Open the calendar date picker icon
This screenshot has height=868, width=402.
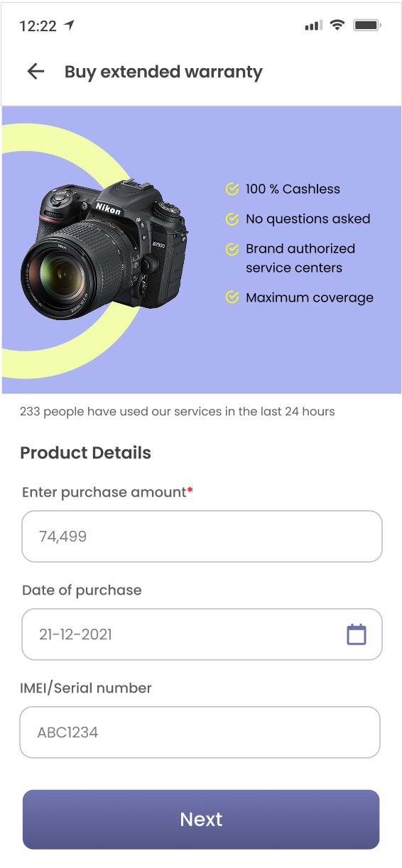357,634
